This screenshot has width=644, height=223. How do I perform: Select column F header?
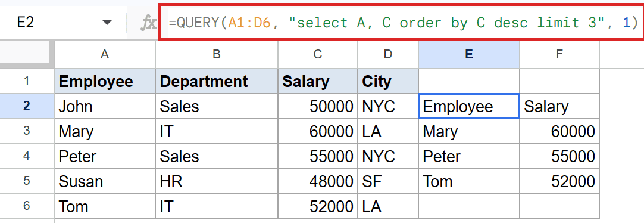click(x=559, y=54)
